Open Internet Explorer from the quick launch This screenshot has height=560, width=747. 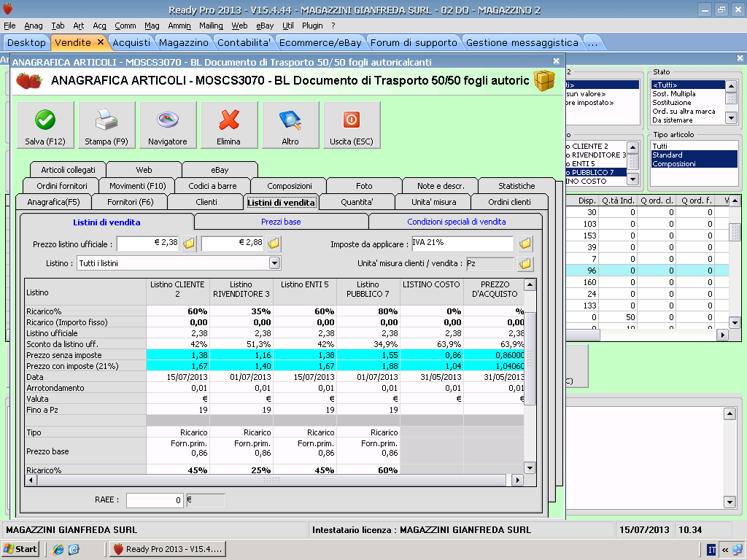click(58, 549)
